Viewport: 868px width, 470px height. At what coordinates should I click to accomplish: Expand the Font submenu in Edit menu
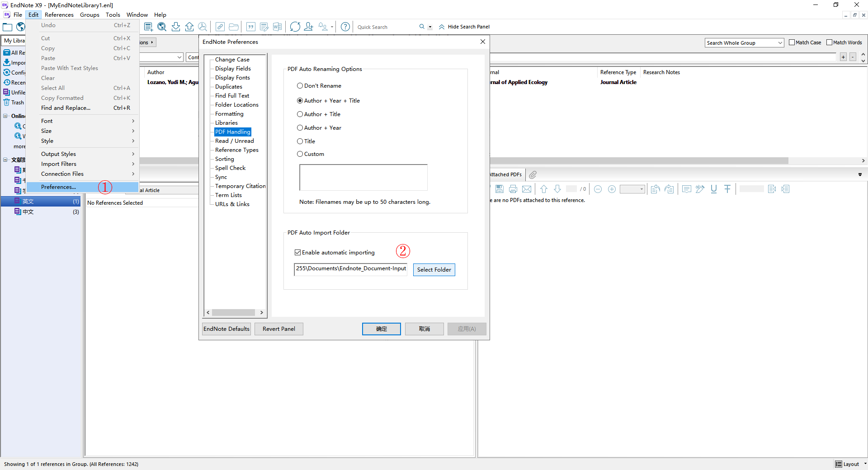pyautogui.click(x=82, y=121)
